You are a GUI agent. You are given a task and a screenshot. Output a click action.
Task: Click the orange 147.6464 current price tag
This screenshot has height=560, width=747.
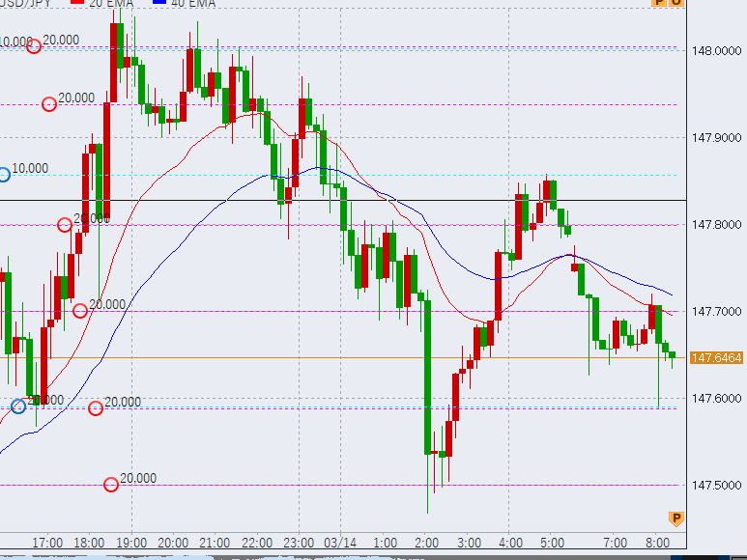pyautogui.click(x=717, y=358)
